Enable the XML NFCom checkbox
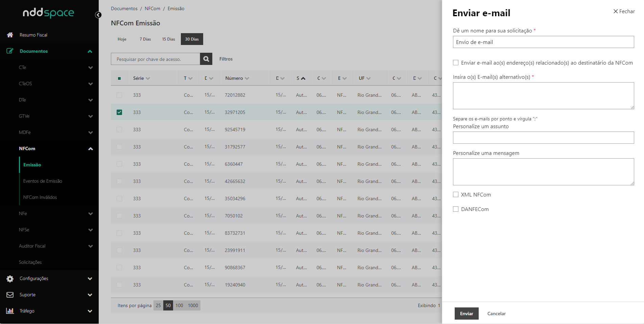644x324 pixels. pos(456,194)
